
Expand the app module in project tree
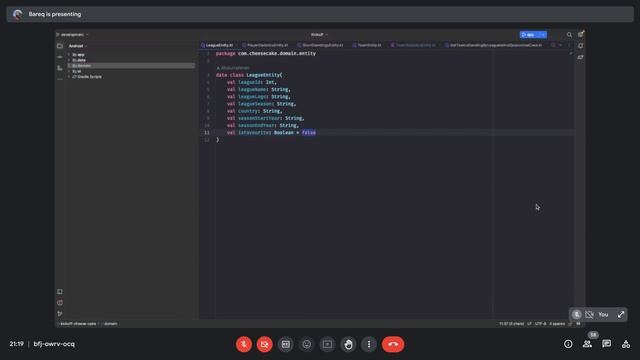click(x=69, y=55)
